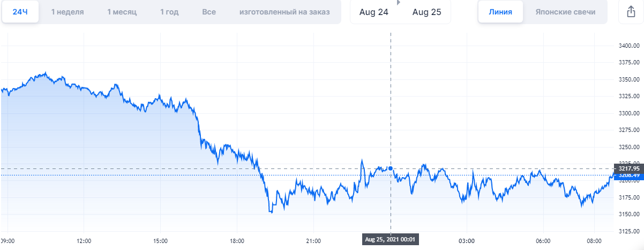This screenshot has width=644, height=250.
Task: Select the 1 год range tab
Action: [x=170, y=12]
